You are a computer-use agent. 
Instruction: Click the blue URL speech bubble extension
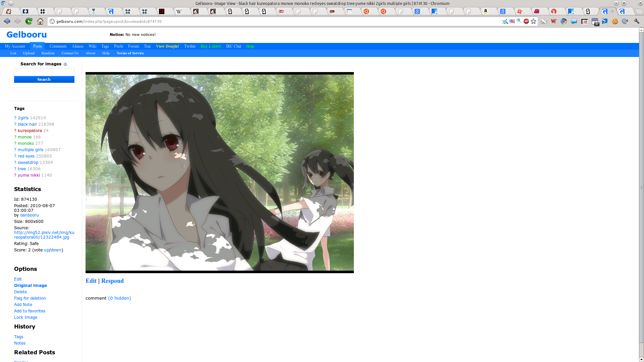tap(574, 21)
